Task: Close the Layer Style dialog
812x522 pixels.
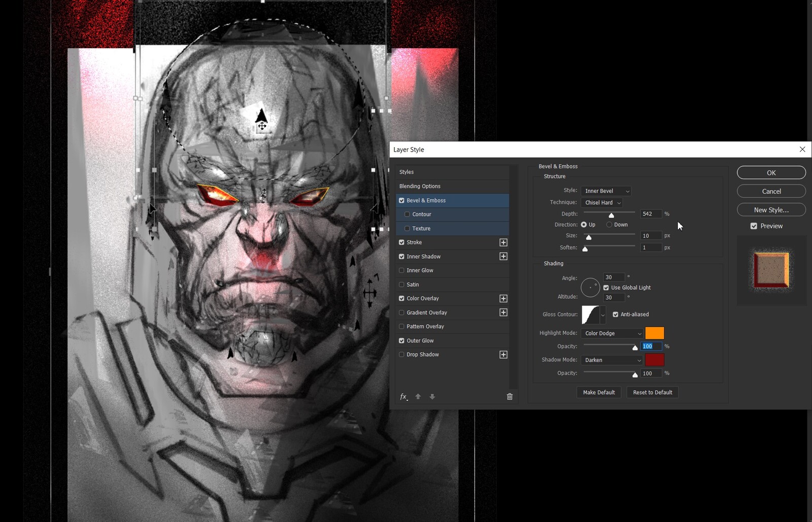Action: (x=802, y=149)
